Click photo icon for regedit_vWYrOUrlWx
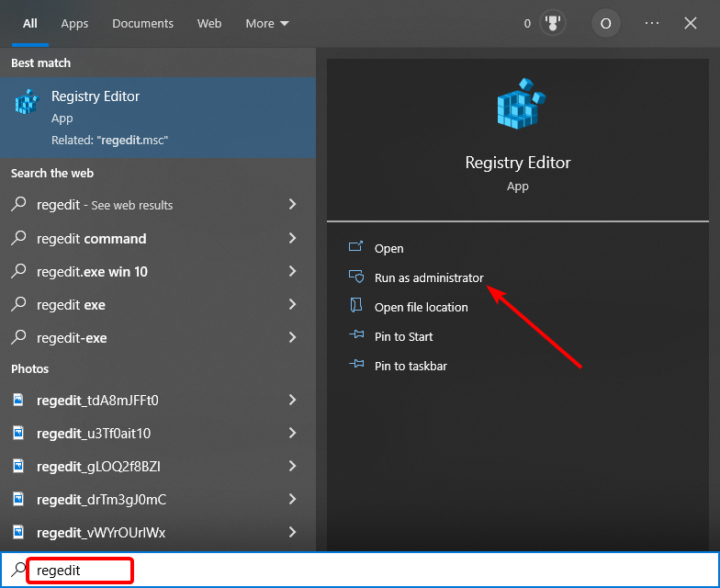The image size is (720, 588). 18,532
